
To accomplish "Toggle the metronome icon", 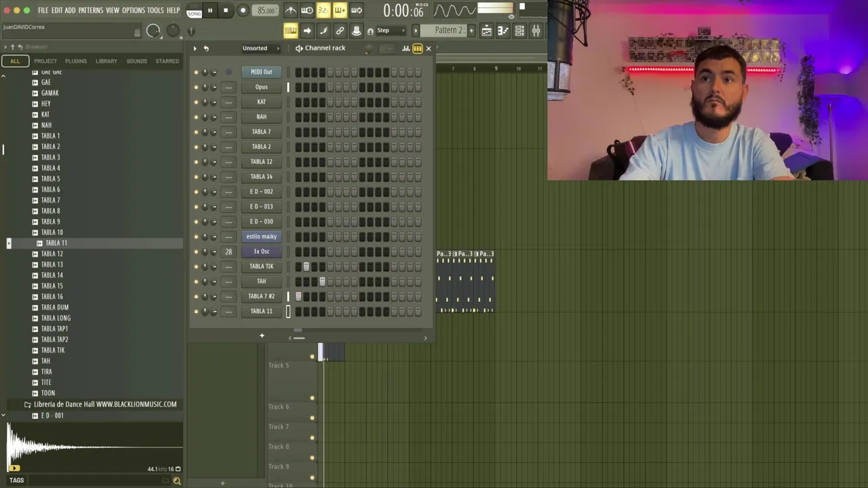I will pos(291,10).
